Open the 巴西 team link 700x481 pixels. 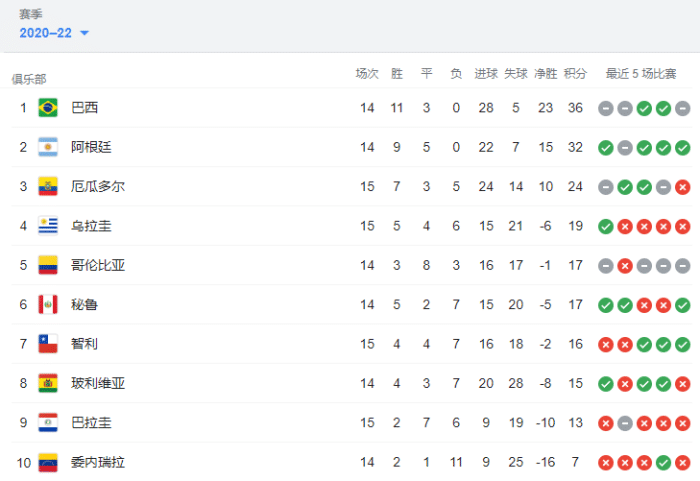[85, 108]
